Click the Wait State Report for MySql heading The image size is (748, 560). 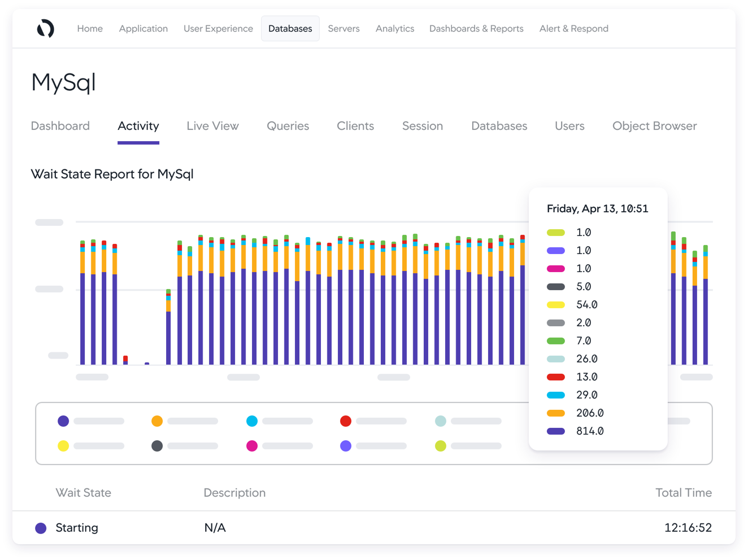(x=112, y=174)
